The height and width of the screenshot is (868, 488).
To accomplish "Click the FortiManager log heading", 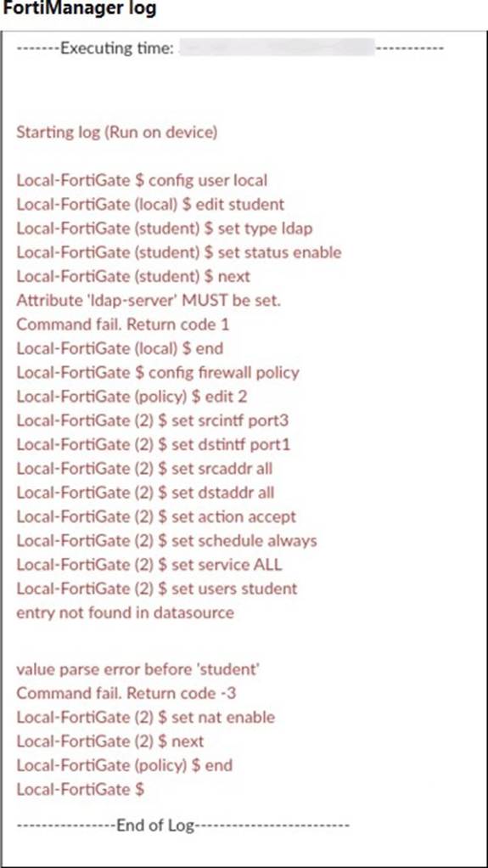I will (79, 8).
